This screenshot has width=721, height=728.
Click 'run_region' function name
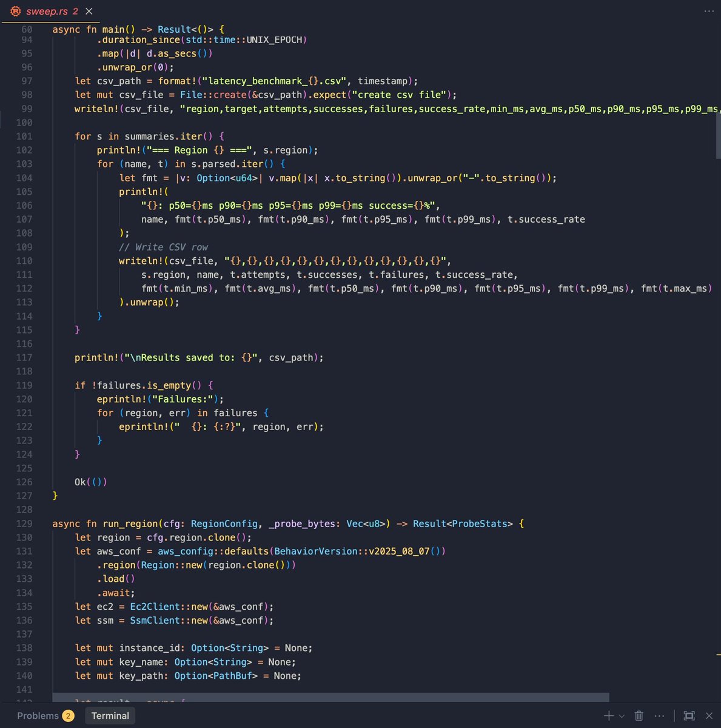click(x=130, y=524)
